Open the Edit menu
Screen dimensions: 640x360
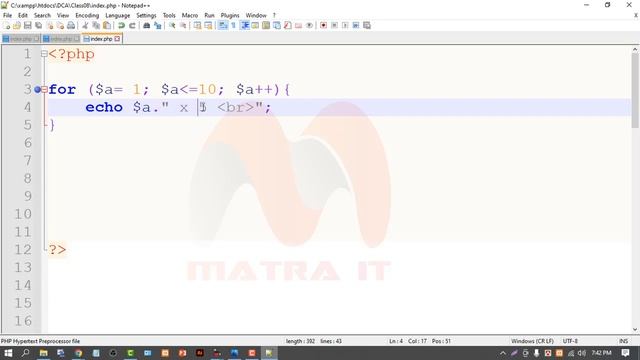23,15
